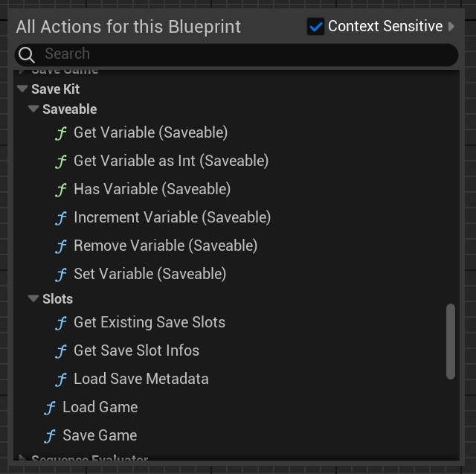Select Get Save Slot Infos action
The image size is (476, 474).
coord(137,350)
